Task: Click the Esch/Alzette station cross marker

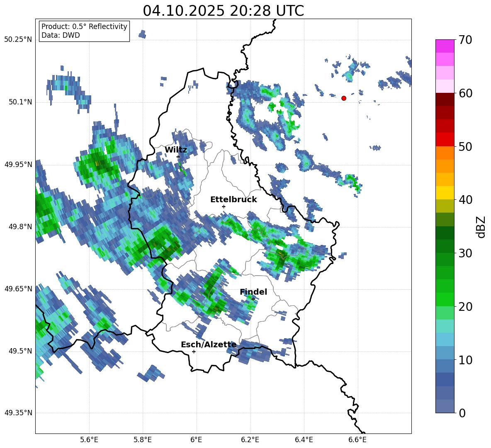Action: (x=194, y=351)
